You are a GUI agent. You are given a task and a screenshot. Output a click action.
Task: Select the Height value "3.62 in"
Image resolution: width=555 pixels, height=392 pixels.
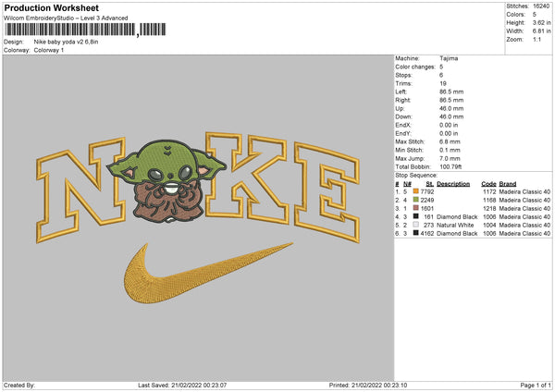point(541,22)
